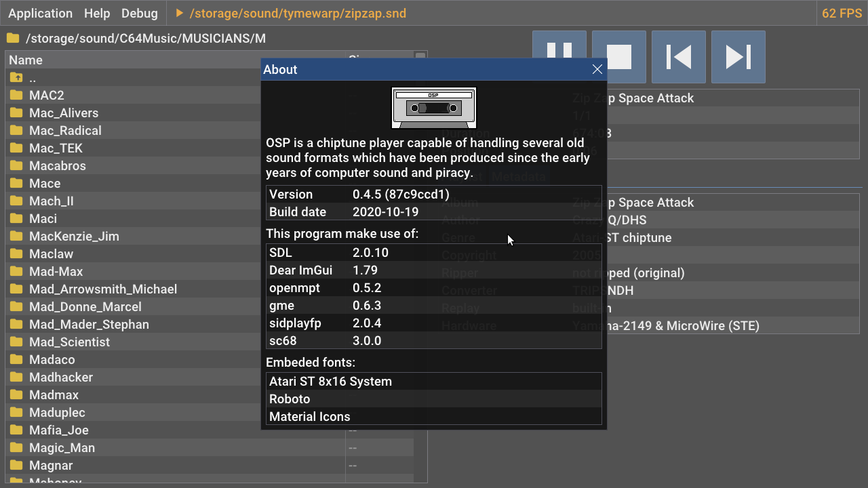
Task: Click the Mach_II folder icon
Action: click(x=16, y=201)
